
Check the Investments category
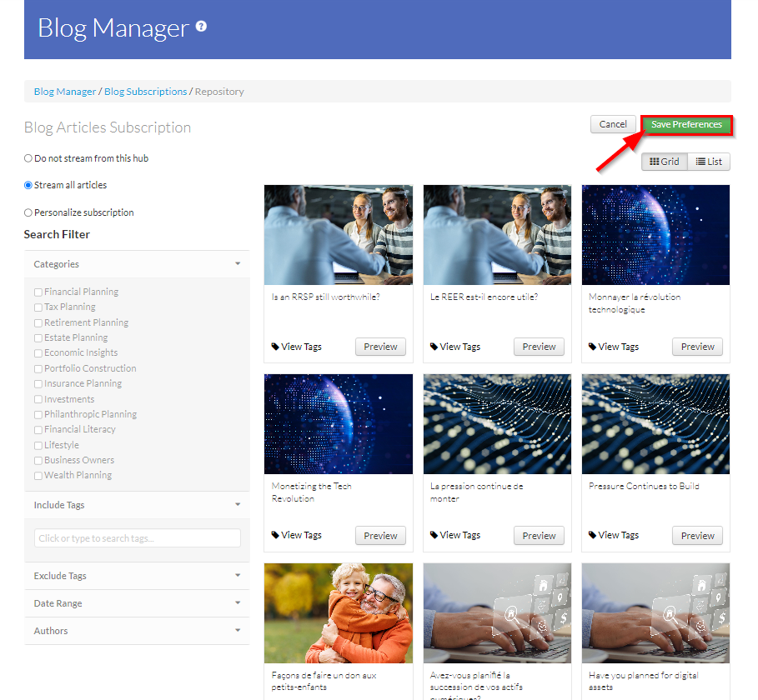point(38,399)
